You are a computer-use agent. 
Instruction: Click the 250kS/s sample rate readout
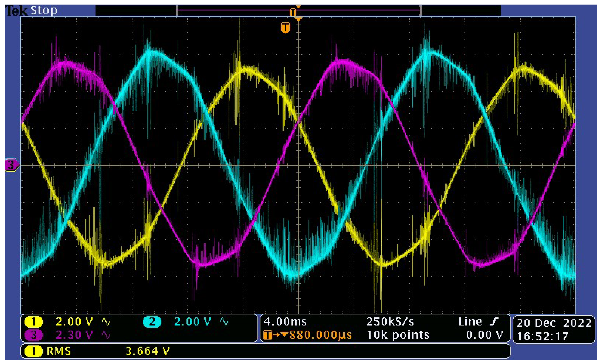[x=390, y=322]
